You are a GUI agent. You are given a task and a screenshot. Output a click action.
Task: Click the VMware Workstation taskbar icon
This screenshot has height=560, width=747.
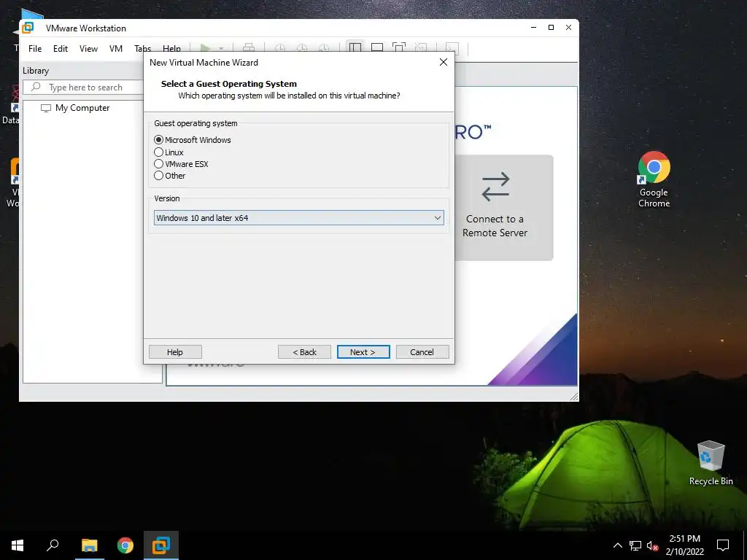pyautogui.click(x=161, y=545)
